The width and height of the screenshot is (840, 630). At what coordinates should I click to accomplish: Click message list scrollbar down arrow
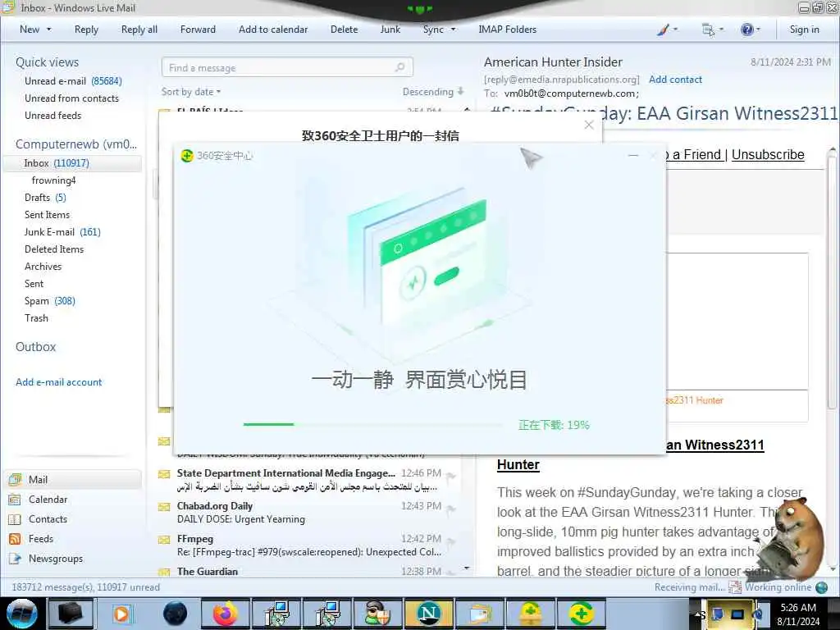[x=467, y=568]
